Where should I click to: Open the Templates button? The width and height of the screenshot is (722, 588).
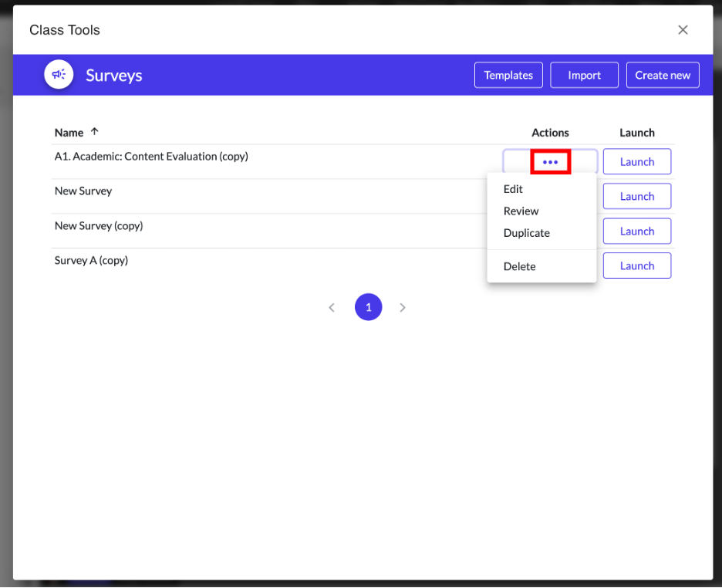click(508, 75)
